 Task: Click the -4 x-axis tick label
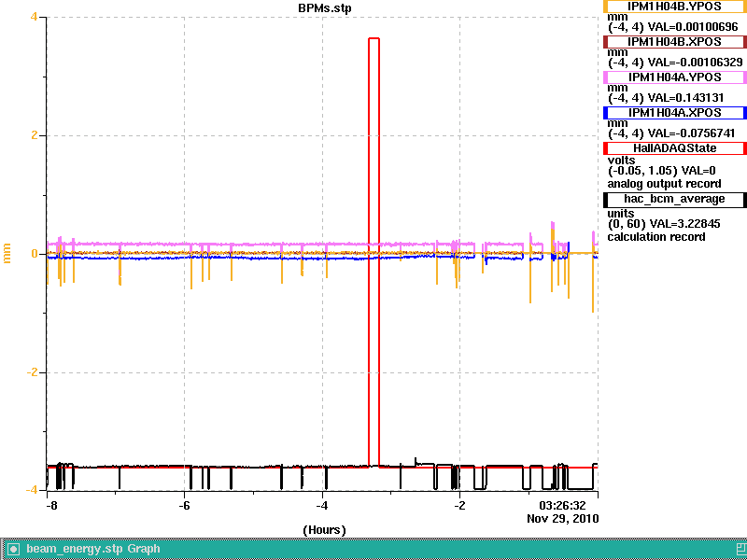pyautogui.click(x=322, y=505)
